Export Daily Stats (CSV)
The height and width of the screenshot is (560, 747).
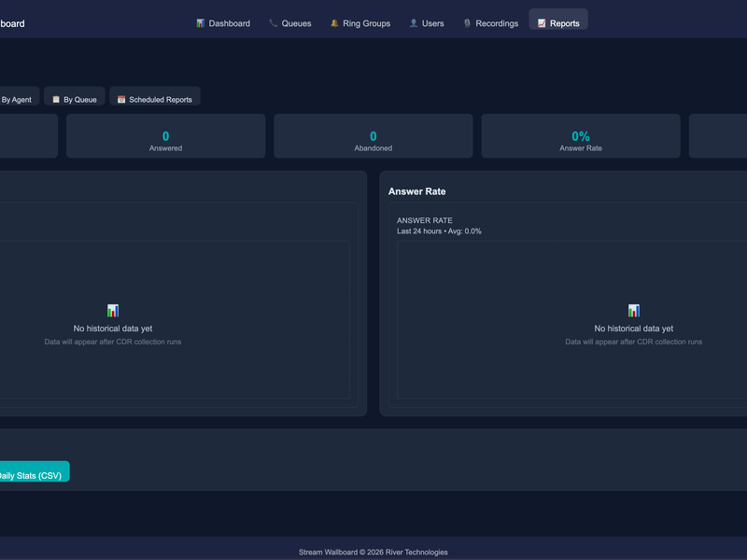click(x=31, y=475)
